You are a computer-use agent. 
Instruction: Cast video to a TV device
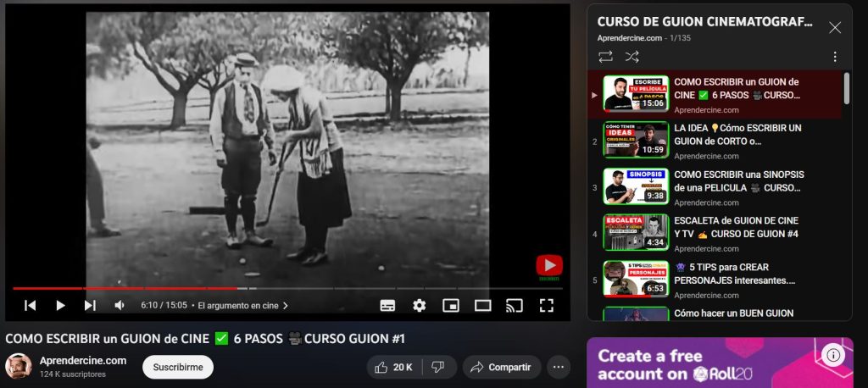coord(515,306)
